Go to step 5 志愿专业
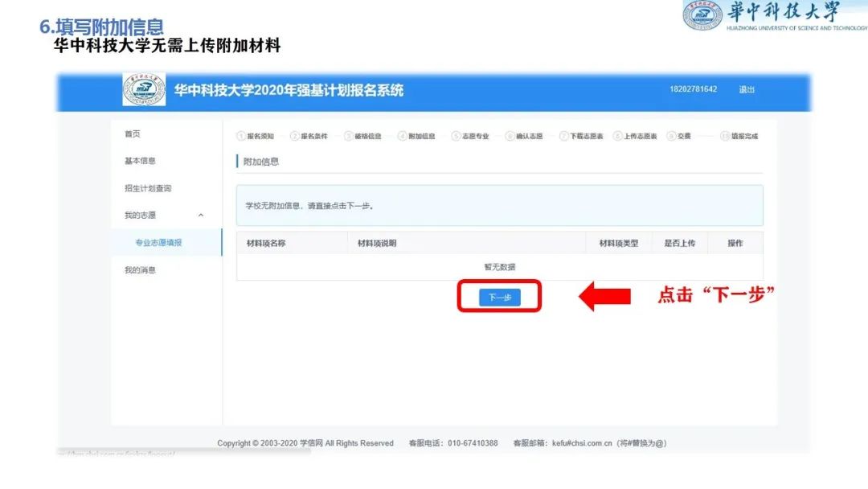This screenshot has height=489, width=868. pyautogui.click(x=470, y=136)
